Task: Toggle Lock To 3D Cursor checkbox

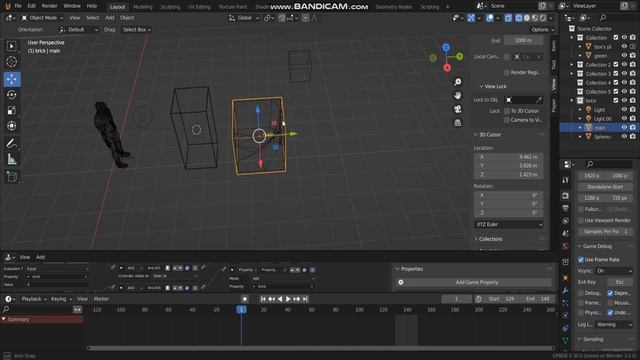Action: [x=507, y=111]
